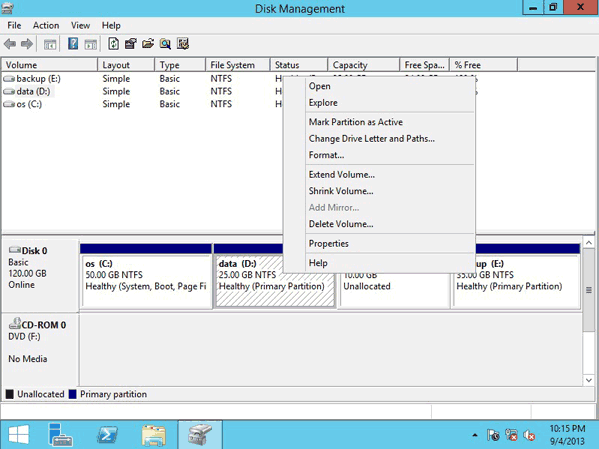
Task: Click 'No Media' under CD-ROM 0
Action: [28, 359]
